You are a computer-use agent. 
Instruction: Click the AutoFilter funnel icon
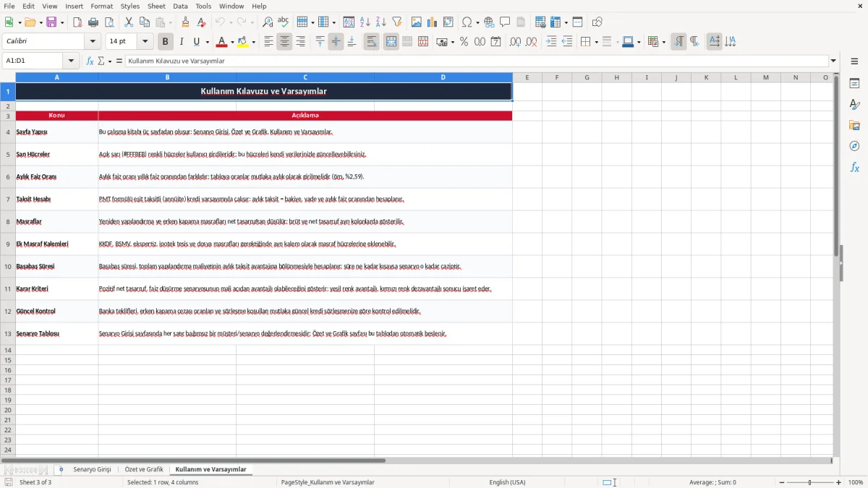tap(397, 22)
